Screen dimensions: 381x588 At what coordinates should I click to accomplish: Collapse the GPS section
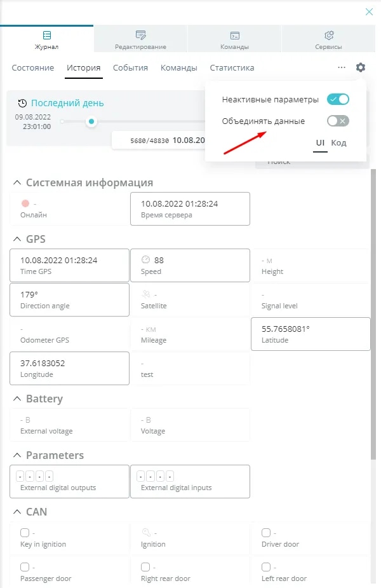click(x=17, y=240)
